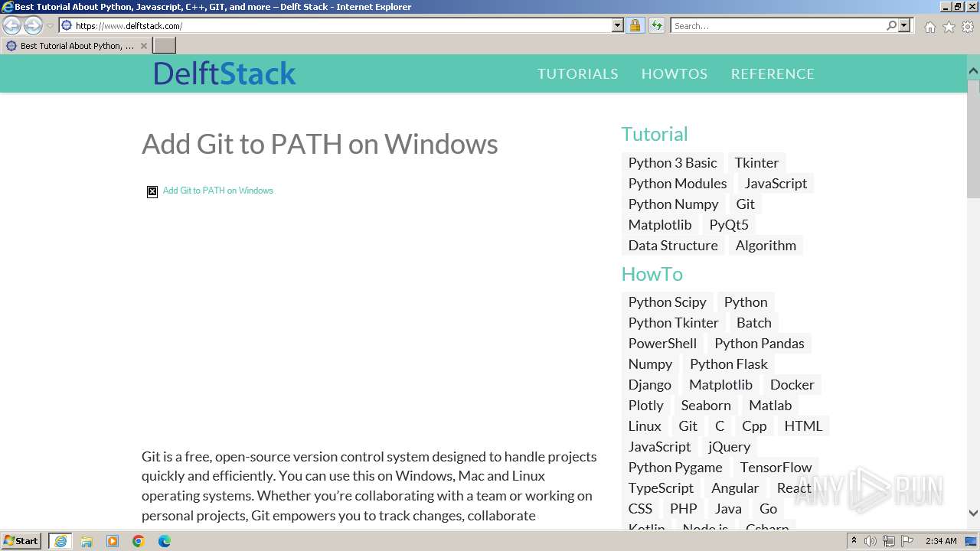Click the browser Back arrow button
980x551 pixels.
[11, 25]
